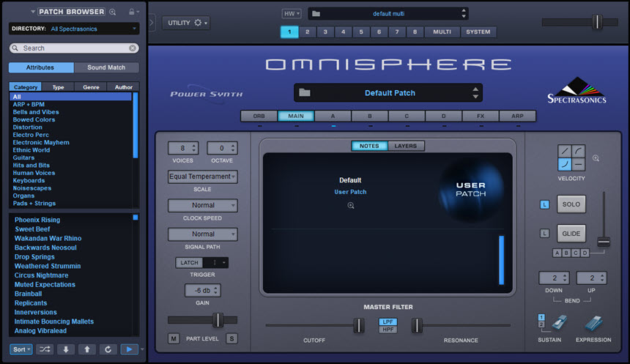Toggle the L latch next to GLIDE
Screen dimensions: 630x364
[x=544, y=234]
